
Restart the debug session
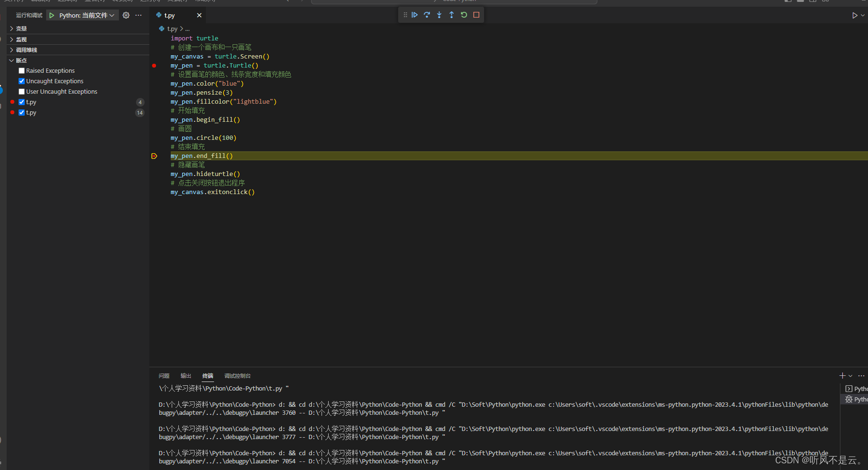(x=464, y=15)
